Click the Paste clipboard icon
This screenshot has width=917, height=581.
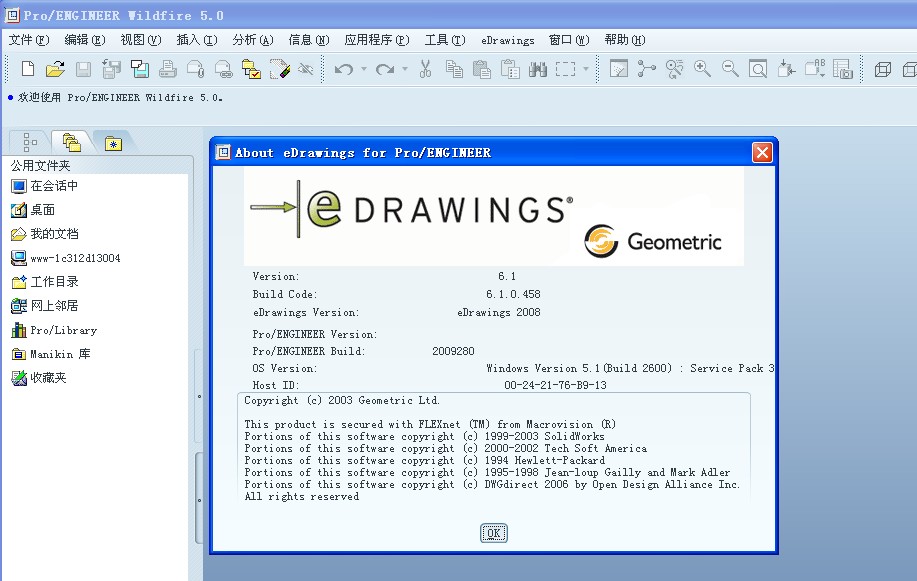click(x=481, y=69)
